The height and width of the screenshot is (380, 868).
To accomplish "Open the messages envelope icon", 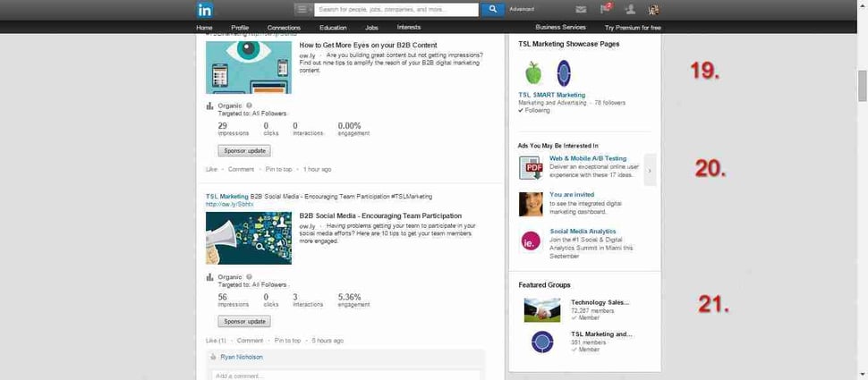I will pyautogui.click(x=581, y=10).
